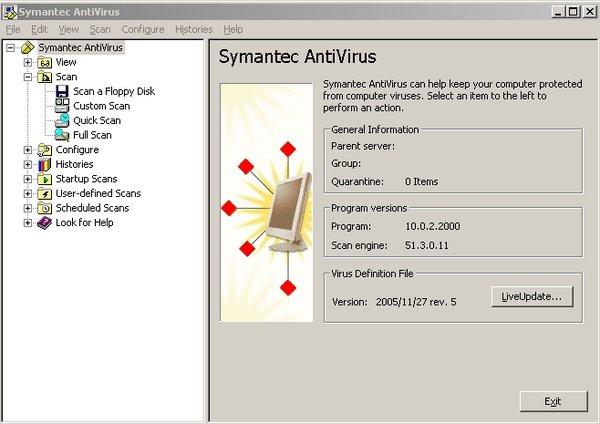Screen dimensions: 600x424
Task: Click the Configure folder icon
Action: coord(45,150)
